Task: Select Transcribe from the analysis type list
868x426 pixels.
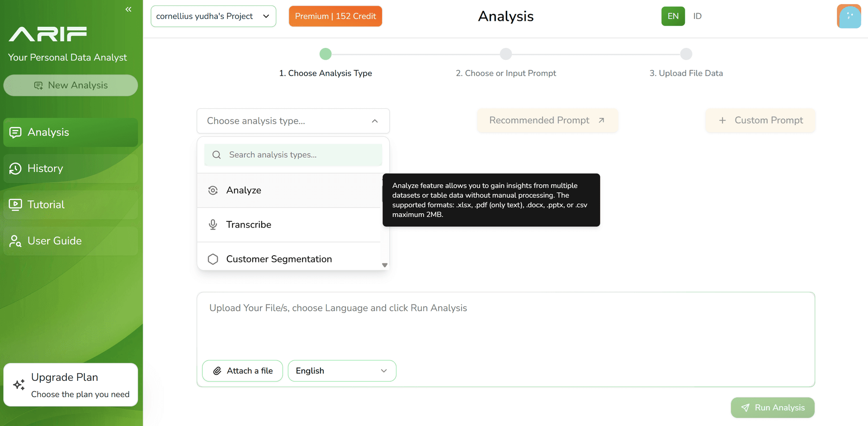Action: tap(289, 225)
